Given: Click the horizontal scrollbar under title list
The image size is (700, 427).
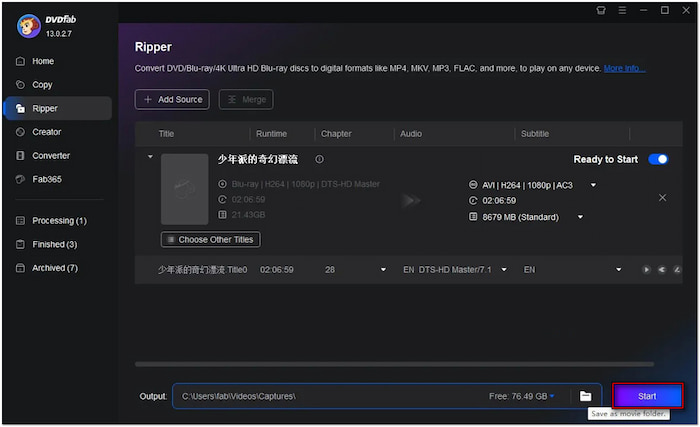Looking at the screenshot, I should (x=394, y=364).
